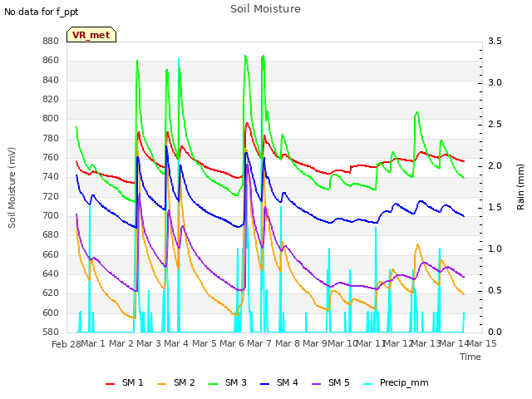Image resolution: width=532 pixels, height=399 pixels.
Task: Click the 640 left axis value
Action: tap(51, 273)
